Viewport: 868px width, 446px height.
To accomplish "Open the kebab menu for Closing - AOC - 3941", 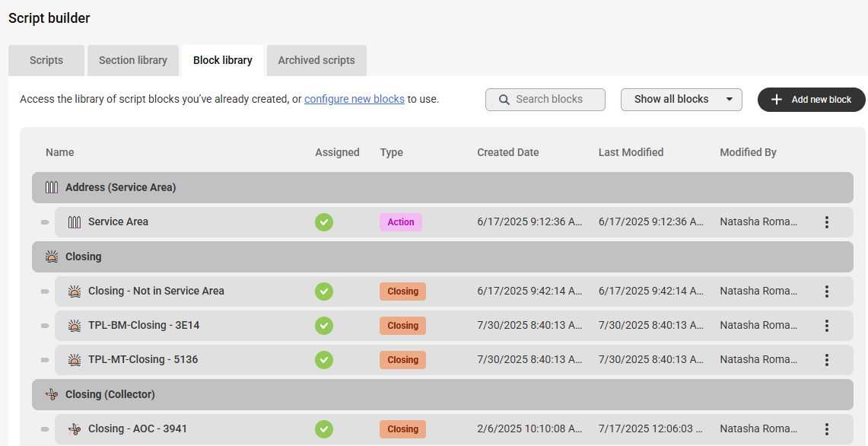I will pyautogui.click(x=826, y=428).
